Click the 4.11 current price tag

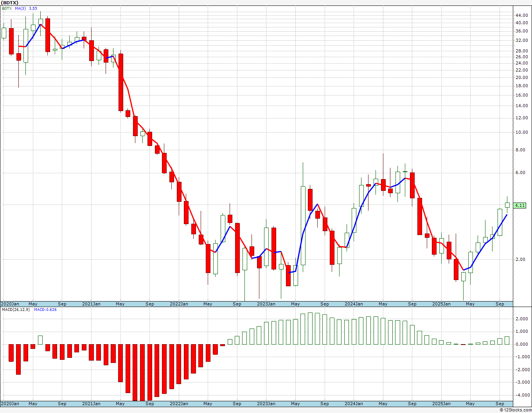[x=520, y=205]
